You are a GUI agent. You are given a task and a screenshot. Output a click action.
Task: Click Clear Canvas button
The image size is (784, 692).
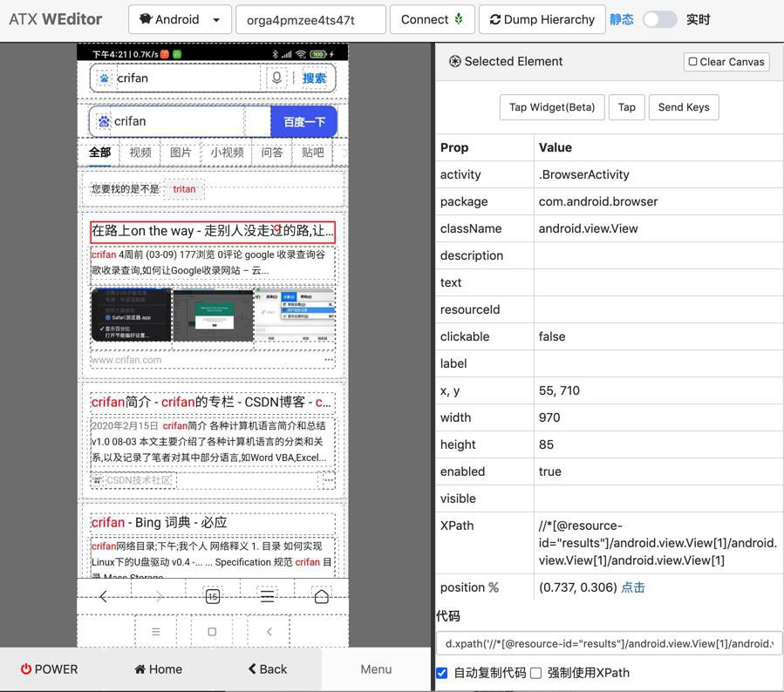[x=726, y=62]
